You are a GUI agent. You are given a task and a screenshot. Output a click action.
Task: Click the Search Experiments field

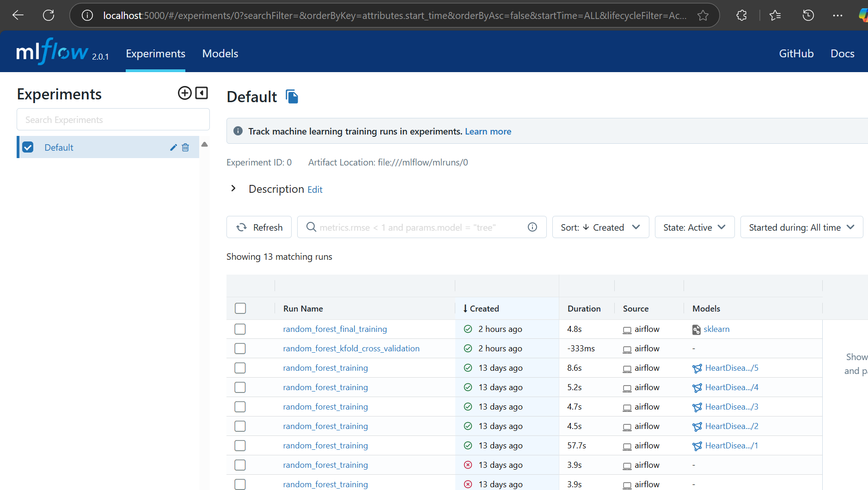tap(113, 120)
